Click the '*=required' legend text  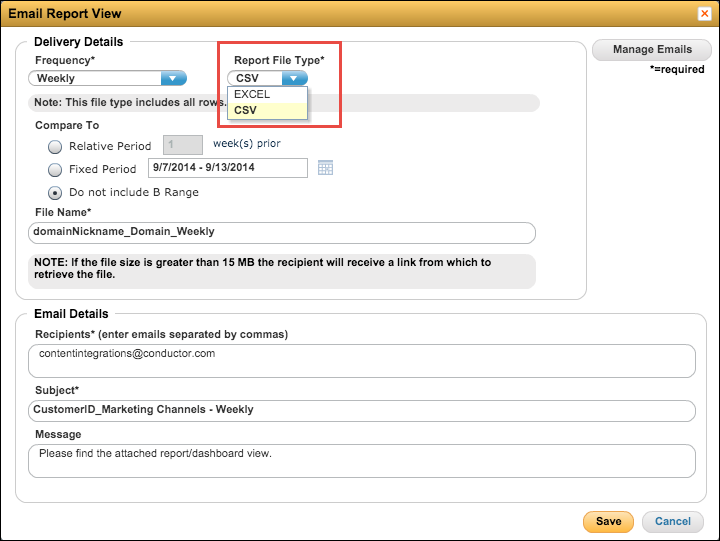click(677, 69)
